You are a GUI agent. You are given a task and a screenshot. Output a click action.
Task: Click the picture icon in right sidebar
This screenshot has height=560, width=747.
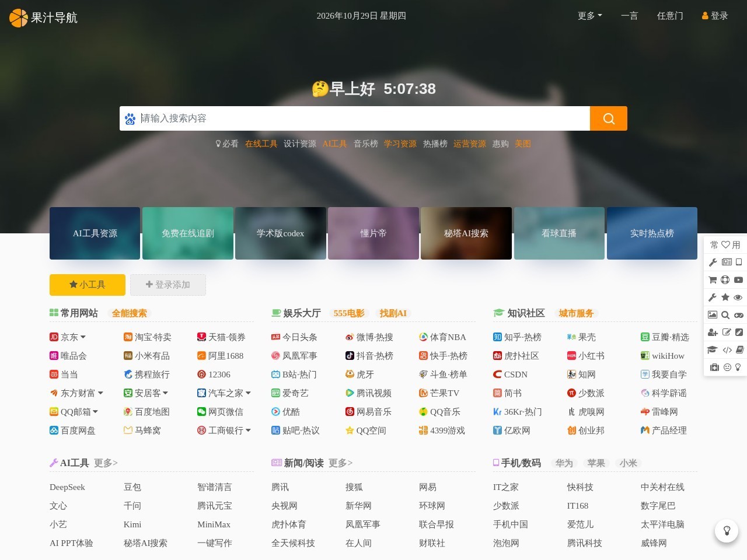pos(713,315)
